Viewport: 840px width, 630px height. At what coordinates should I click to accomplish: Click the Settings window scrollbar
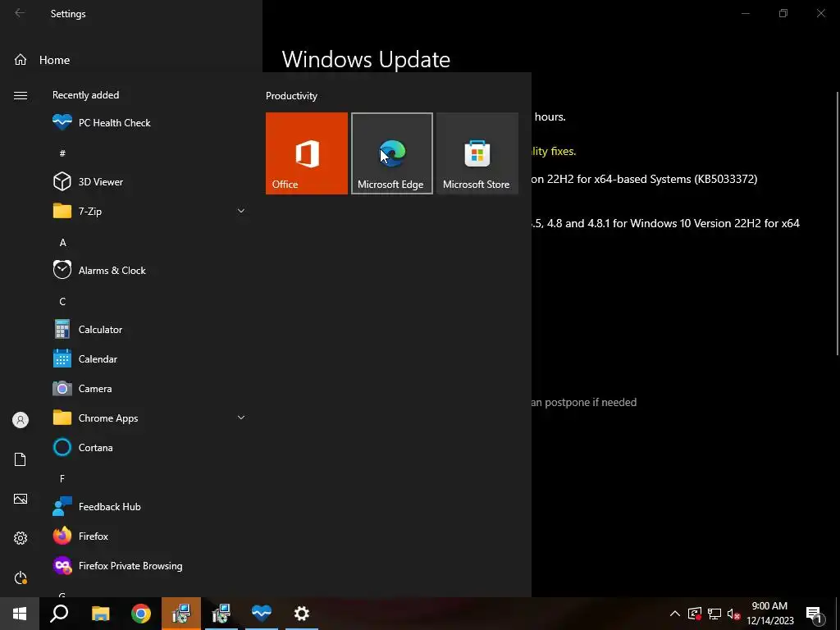(838, 222)
